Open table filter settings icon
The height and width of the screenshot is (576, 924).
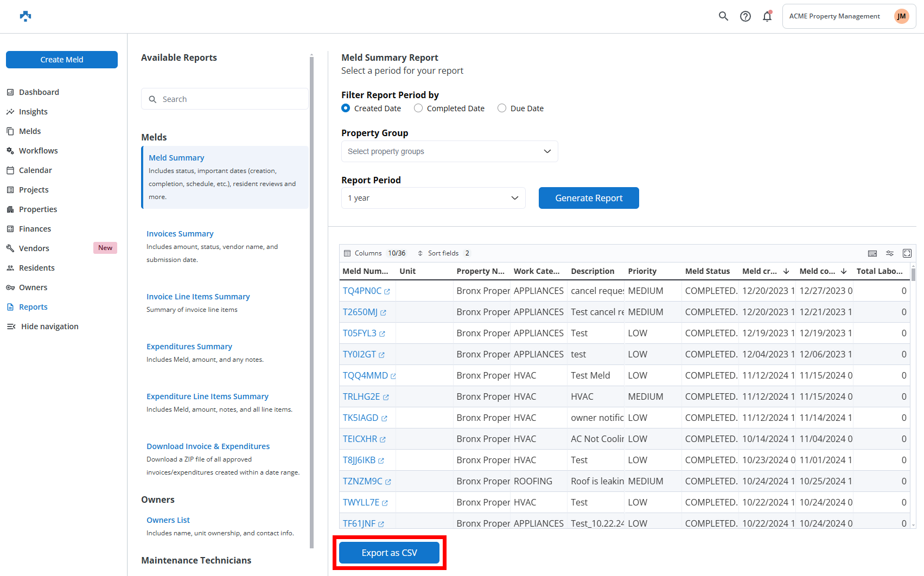(x=890, y=253)
